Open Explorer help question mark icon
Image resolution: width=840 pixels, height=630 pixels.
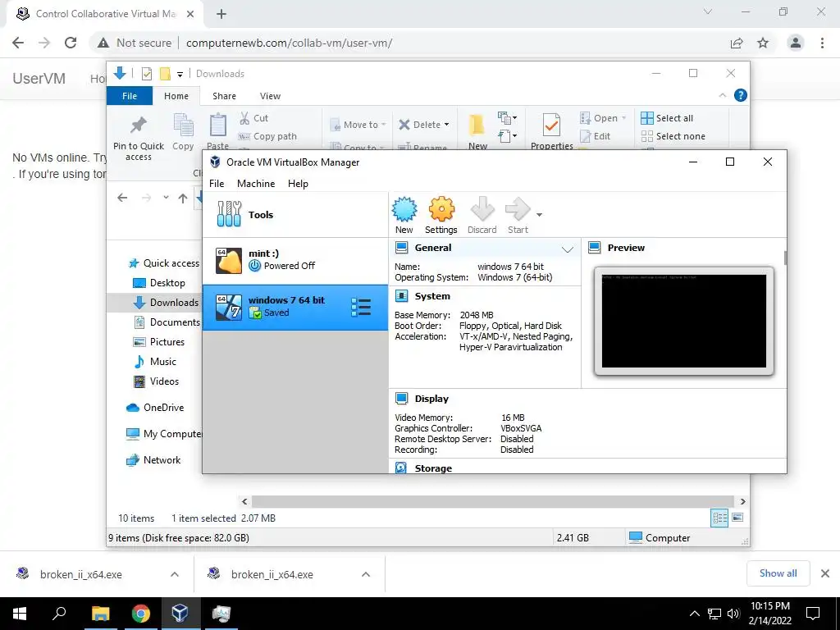(741, 95)
